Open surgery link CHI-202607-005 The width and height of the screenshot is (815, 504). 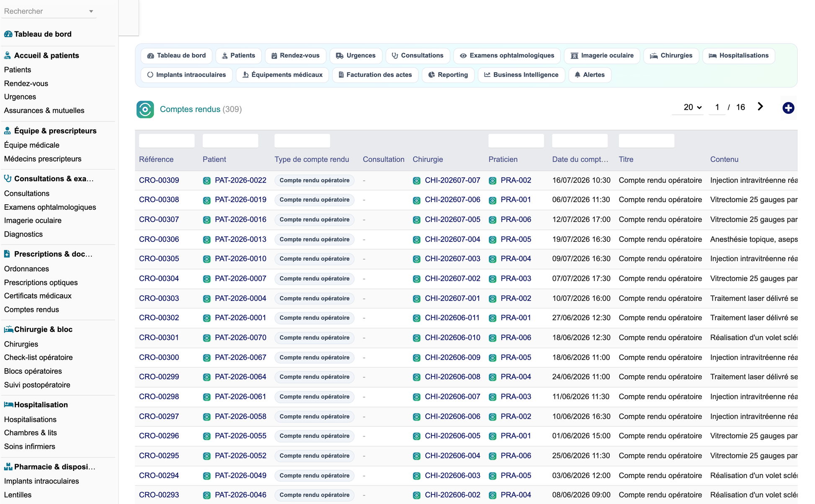click(452, 219)
